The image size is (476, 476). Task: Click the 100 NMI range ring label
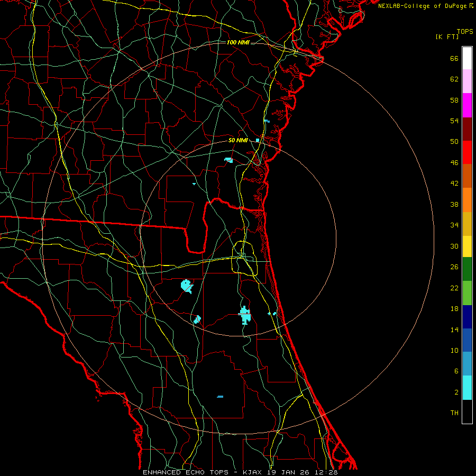[238, 42]
